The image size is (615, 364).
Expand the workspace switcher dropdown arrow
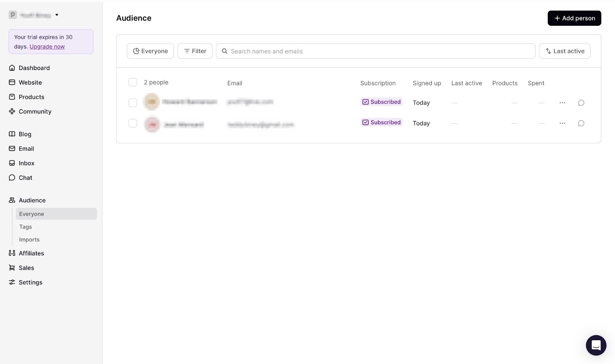coord(57,15)
